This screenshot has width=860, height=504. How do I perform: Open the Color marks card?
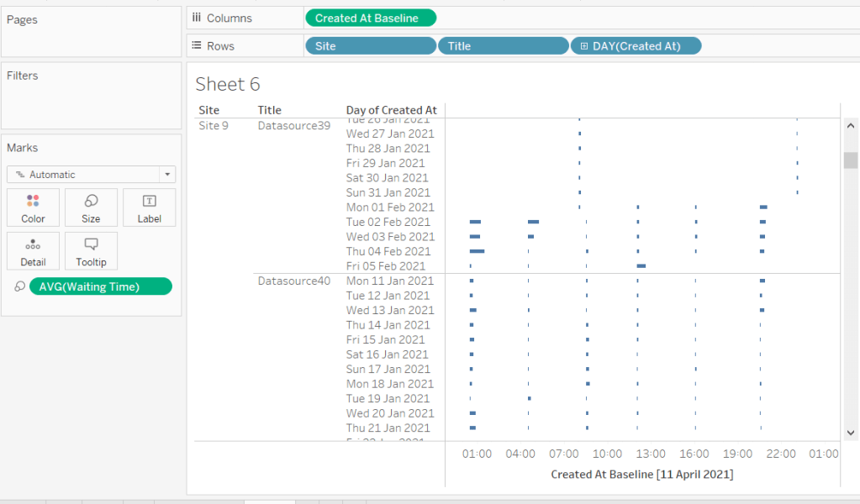pos(33,207)
